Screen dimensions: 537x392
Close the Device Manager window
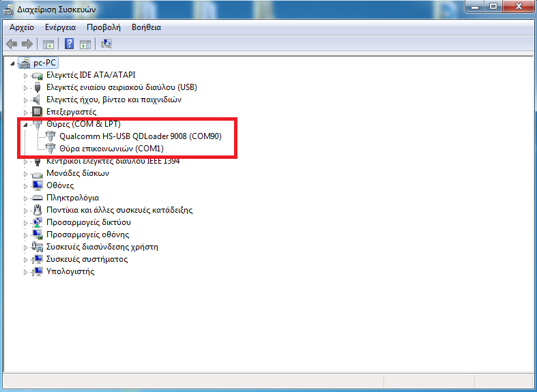coord(518,7)
